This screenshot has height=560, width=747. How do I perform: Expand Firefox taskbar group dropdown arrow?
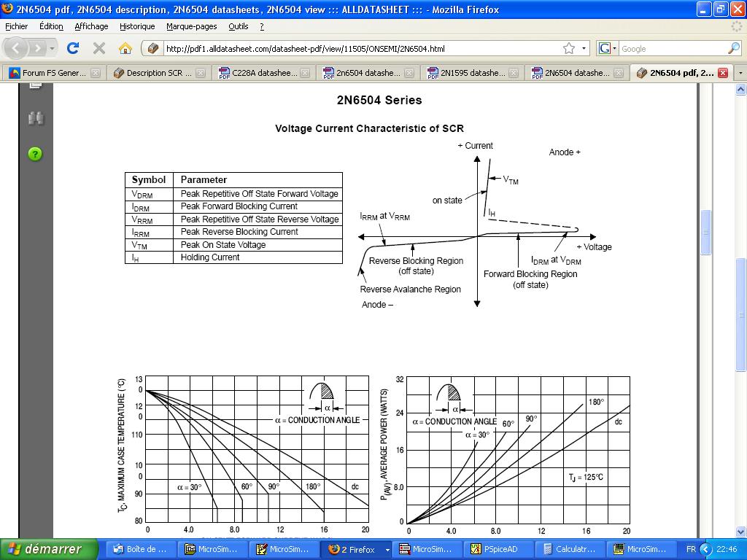click(387, 550)
